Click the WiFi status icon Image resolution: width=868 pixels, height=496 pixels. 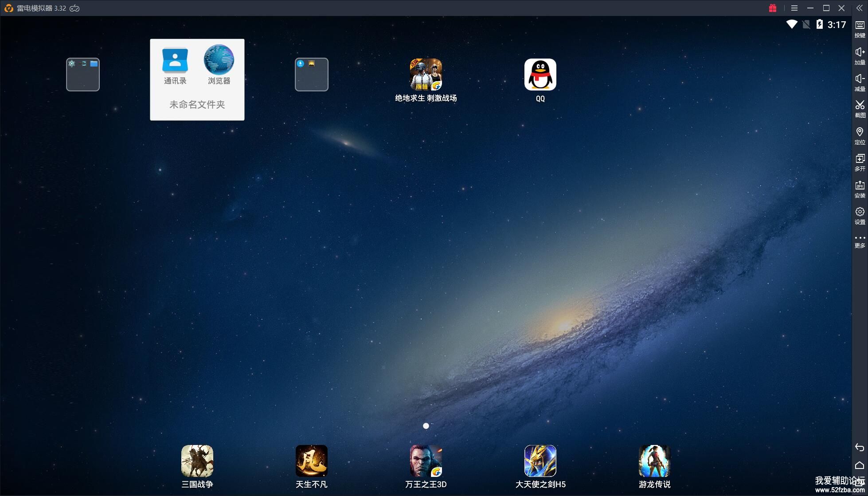(792, 24)
